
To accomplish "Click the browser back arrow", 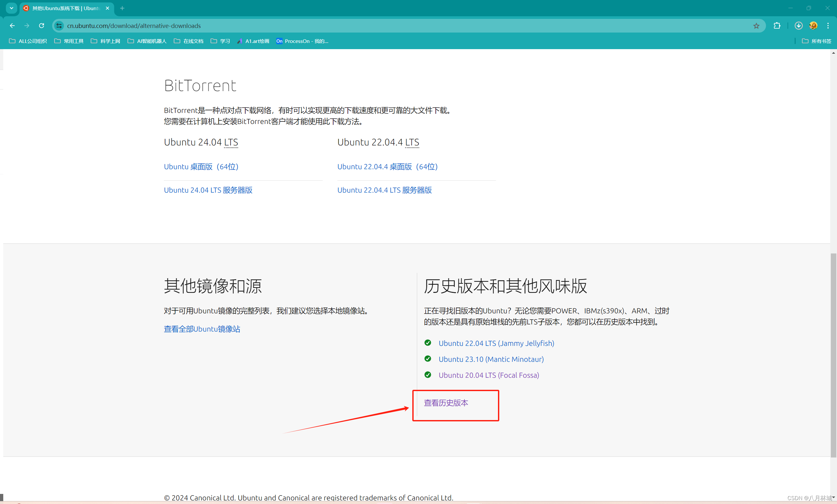I will pyautogui.click(x=12, y=26).
